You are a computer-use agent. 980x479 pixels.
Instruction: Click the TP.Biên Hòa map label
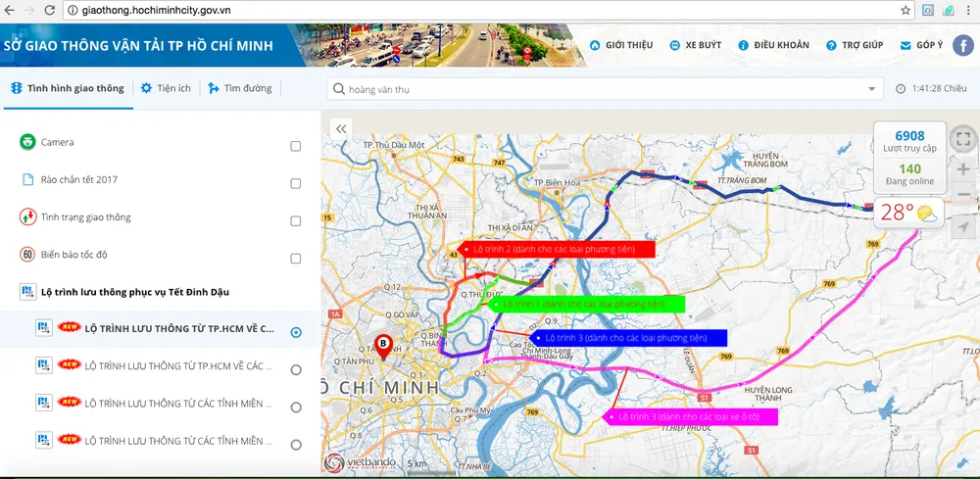[x=557, y=182]
